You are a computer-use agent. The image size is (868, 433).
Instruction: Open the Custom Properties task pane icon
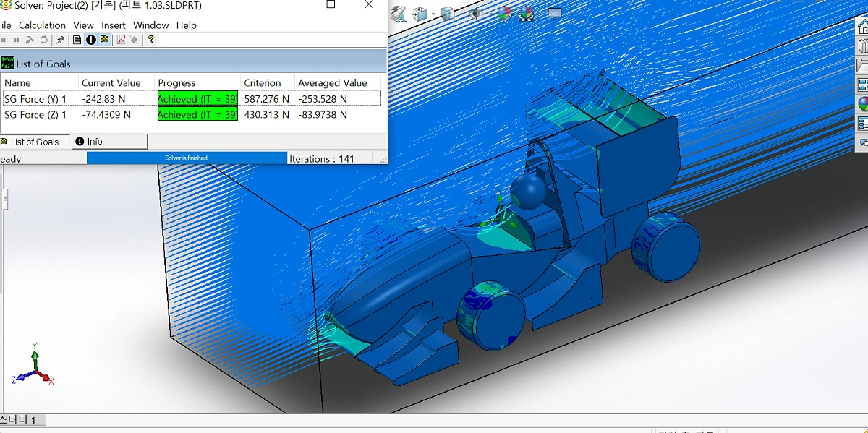[x=862, y=124]
